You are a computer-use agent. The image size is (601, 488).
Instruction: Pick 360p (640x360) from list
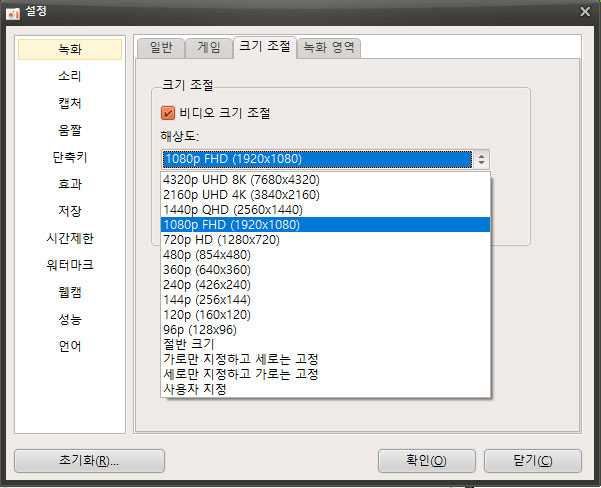pyautogui.click(x=325, y=269)
